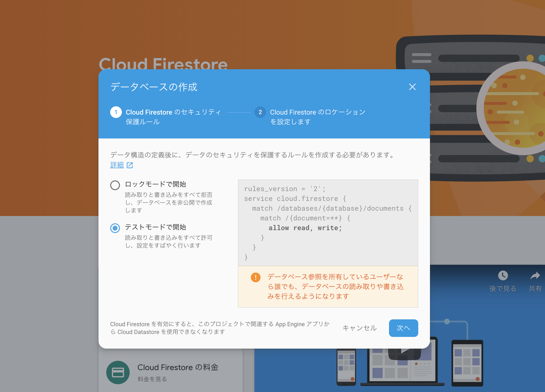Select step 1 circle for security rules

[116, 112]
